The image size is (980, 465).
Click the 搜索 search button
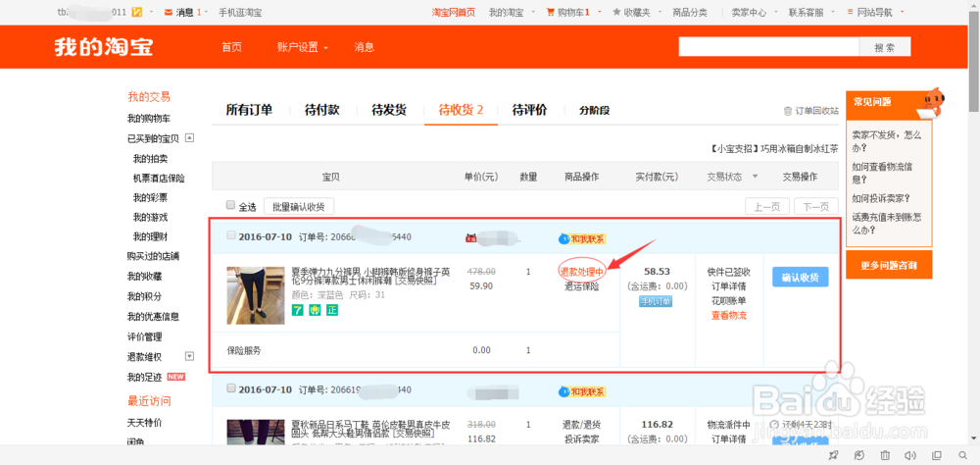[x=884, y=47]
